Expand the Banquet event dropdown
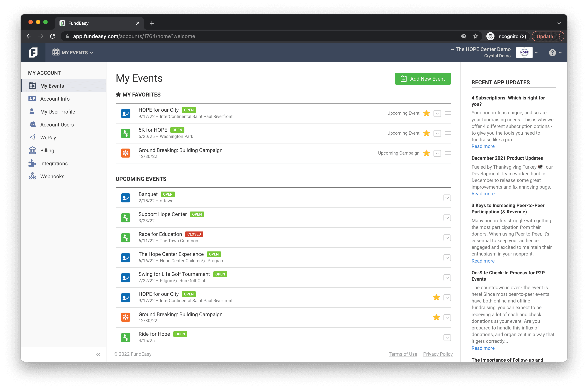Screen dimensions: 588x389 tap(447, 198)
